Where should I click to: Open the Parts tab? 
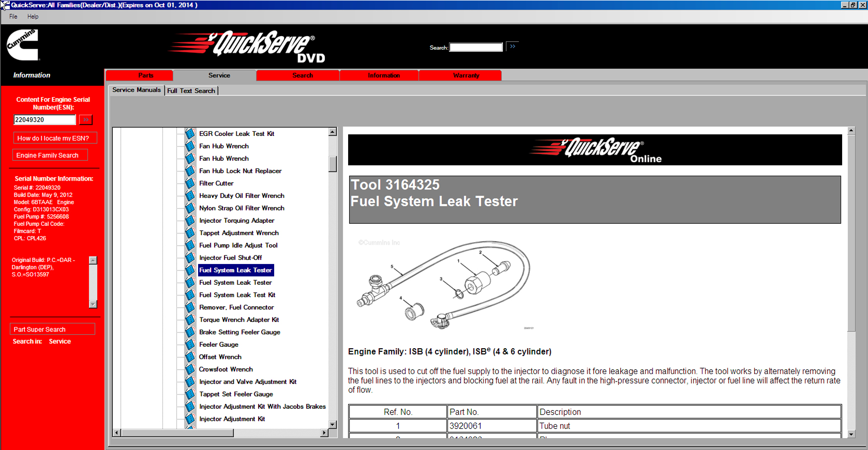tap(145, 75)
